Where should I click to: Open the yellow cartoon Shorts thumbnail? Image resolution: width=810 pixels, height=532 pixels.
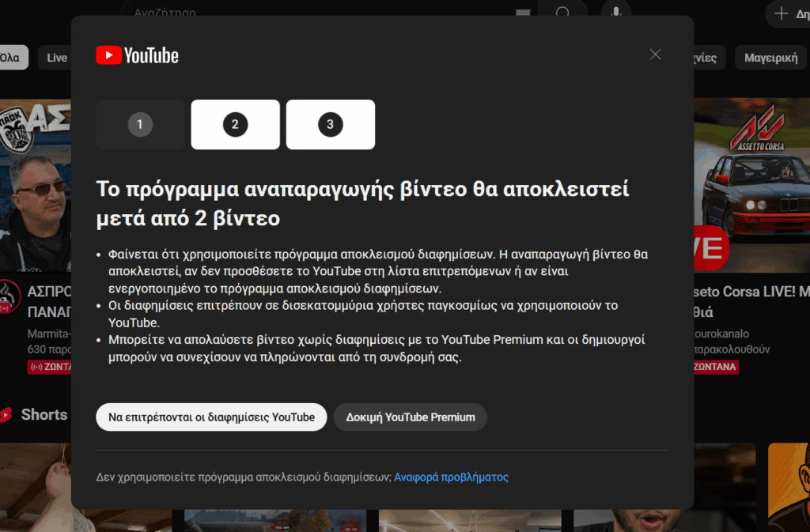point(789,487)
